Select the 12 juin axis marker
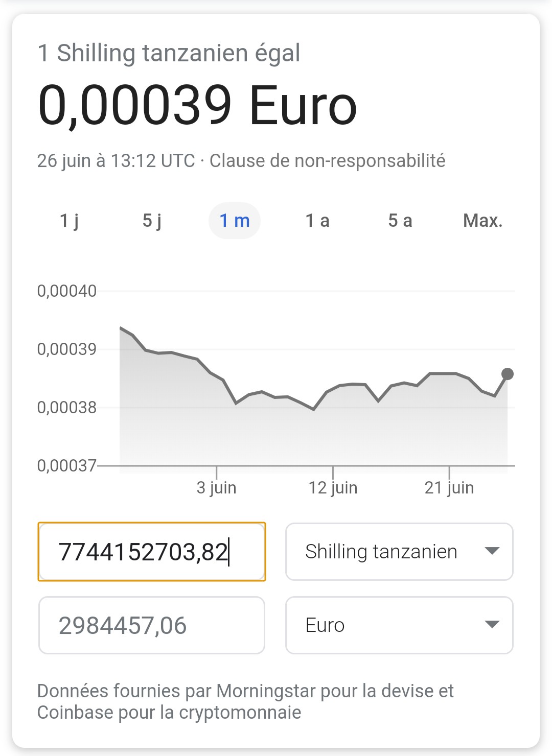Image resolution: width=552 pixels, height=756 pixels. point(333,488)
